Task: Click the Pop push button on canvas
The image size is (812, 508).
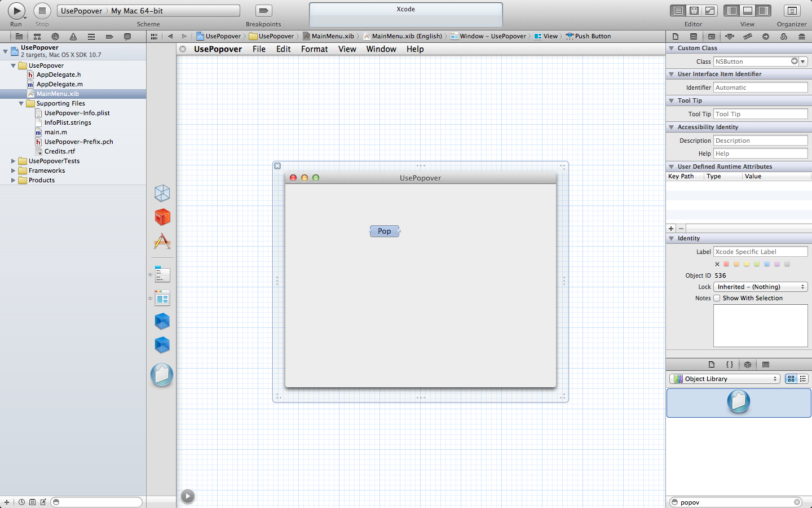Action: 385,231
